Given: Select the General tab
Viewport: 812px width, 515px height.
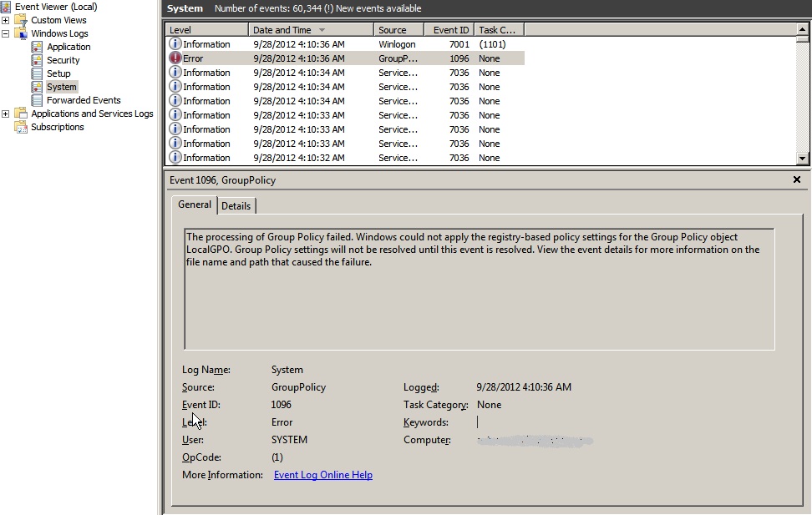Looking at the screenshot, I should coord(194,204).
